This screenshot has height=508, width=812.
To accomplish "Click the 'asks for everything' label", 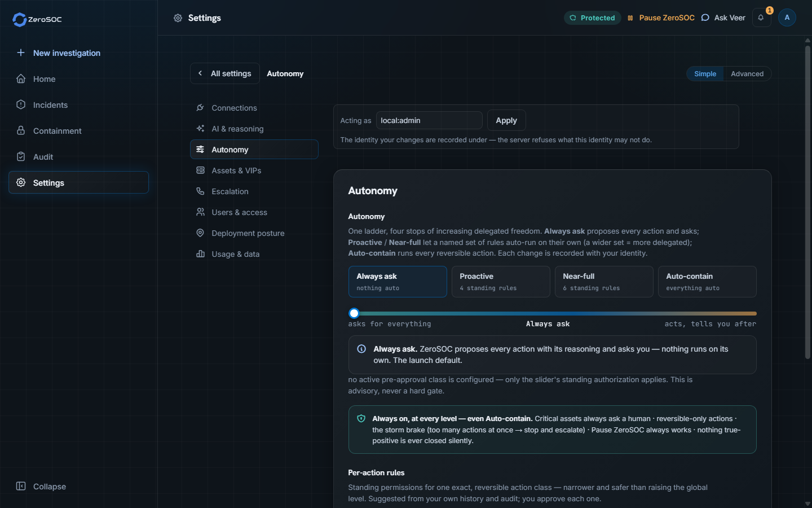I will pos(390,324).
